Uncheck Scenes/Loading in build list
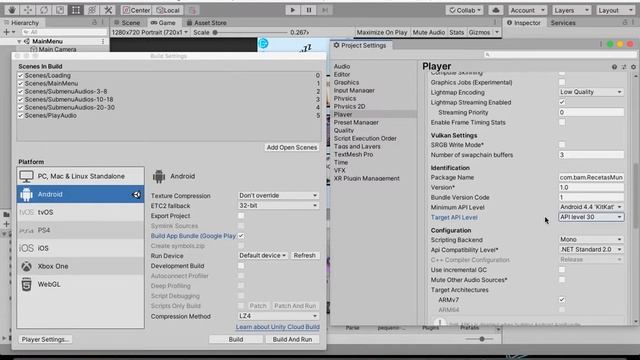 tap(20, 76)
